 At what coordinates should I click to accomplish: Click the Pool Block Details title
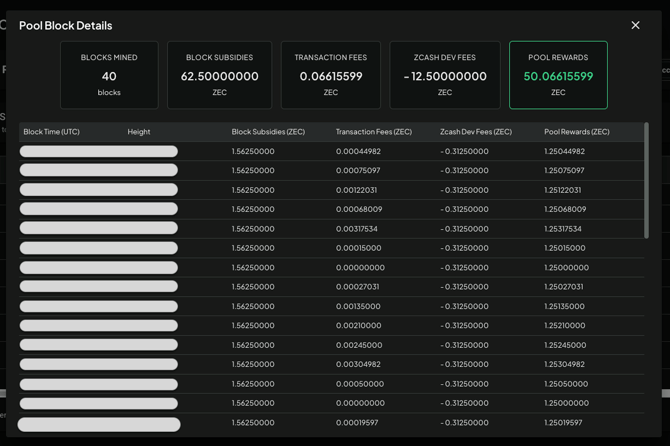click(x=66, y=26)
